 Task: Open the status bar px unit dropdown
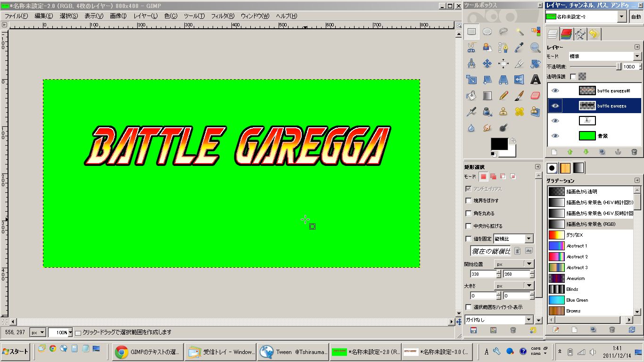tap(38, 332)
